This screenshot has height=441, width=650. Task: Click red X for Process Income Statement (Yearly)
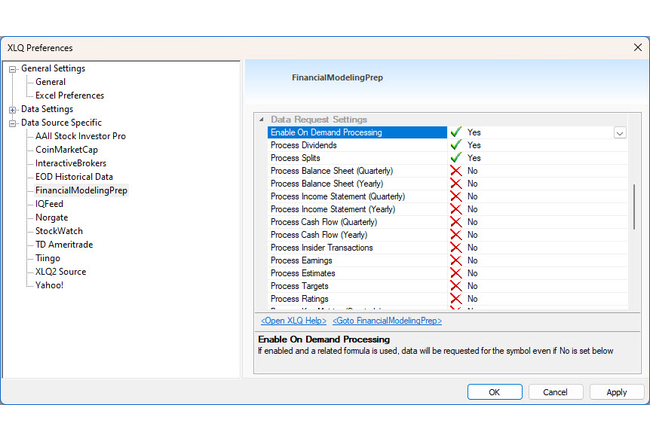(456, 209)
